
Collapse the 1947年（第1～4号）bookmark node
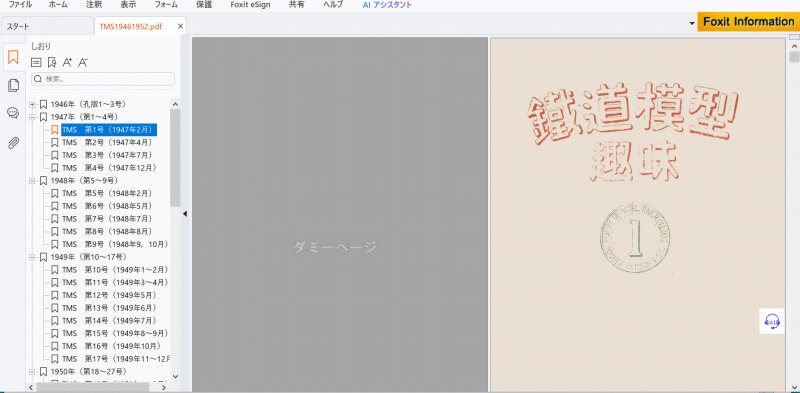coord(32,117)
